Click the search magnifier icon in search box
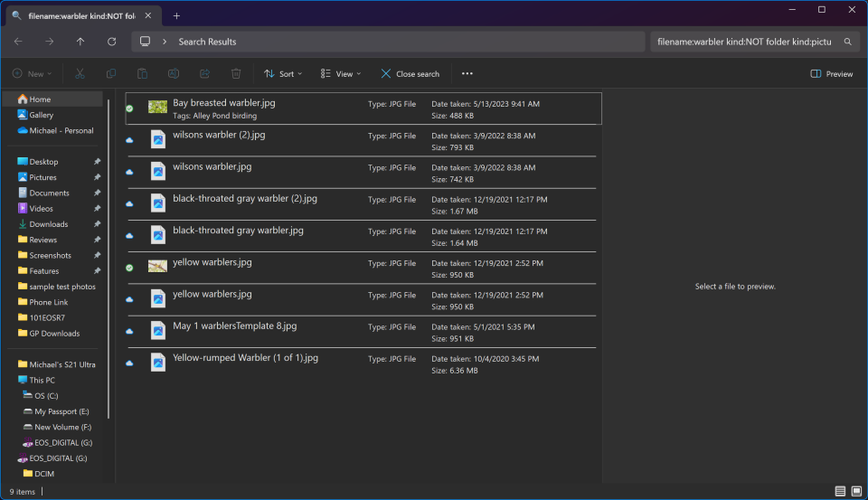 click(x=847, y=42)
